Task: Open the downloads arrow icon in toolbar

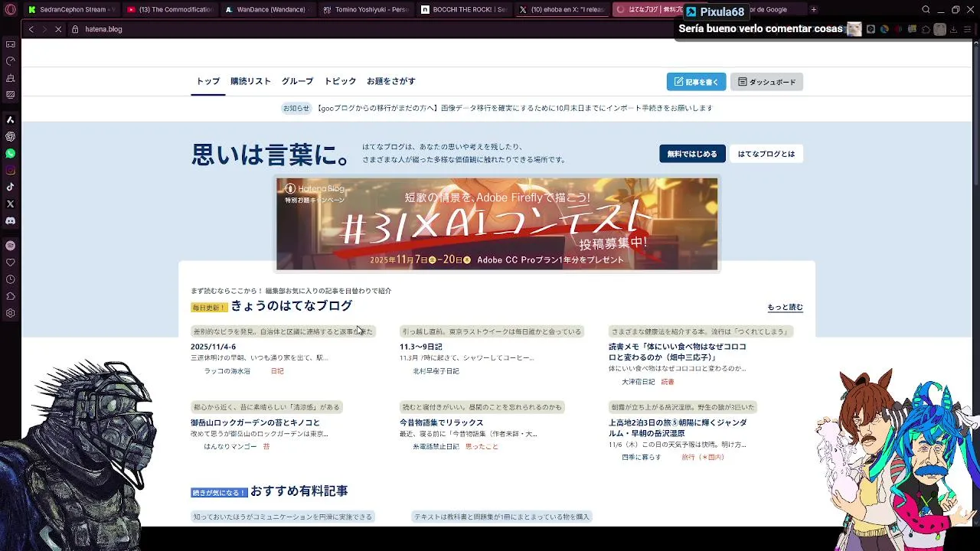Action: [x=953, y=29]
